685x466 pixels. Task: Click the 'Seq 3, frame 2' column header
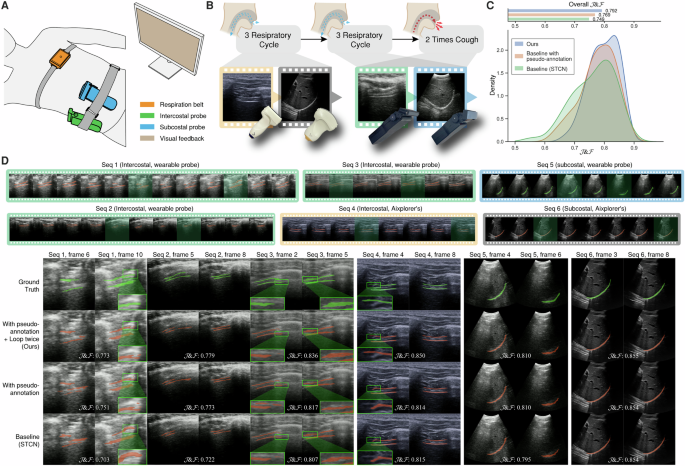[277, 254]
